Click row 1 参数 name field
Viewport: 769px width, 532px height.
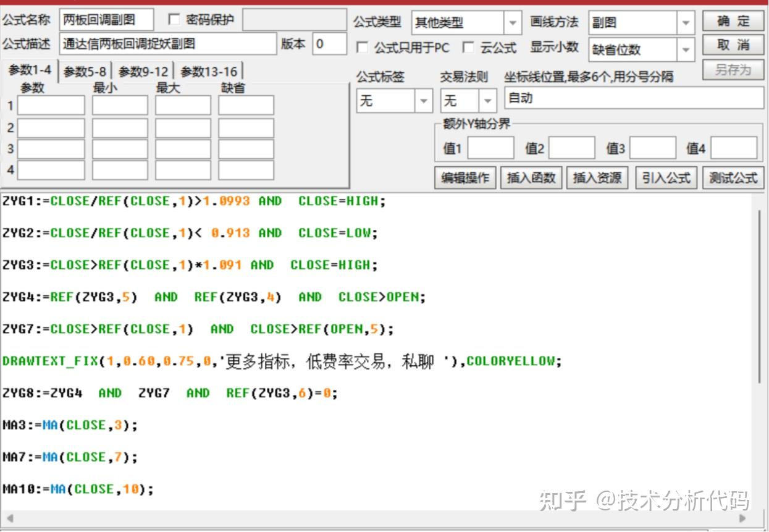click(51, 106)
